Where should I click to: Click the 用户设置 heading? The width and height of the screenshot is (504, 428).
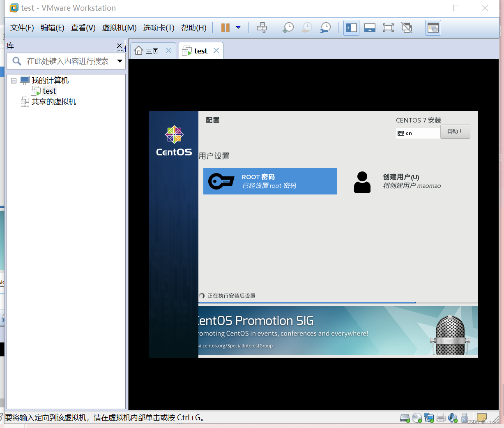pos(214,156)
